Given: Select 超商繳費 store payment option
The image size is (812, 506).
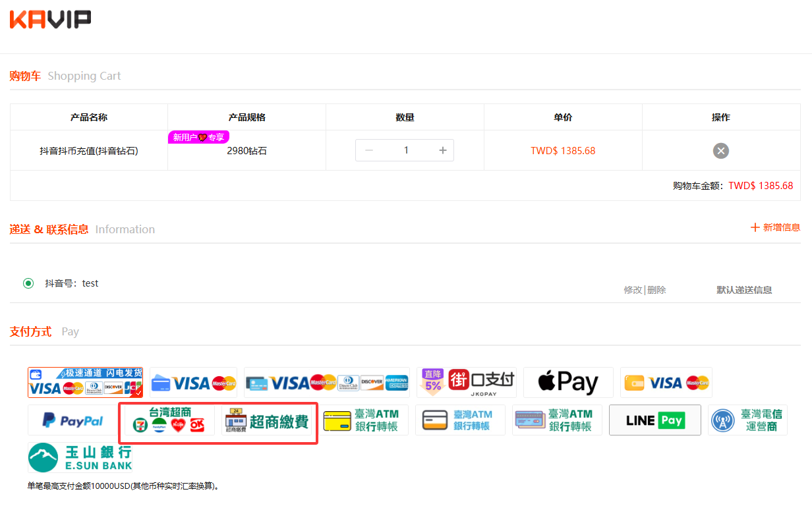Looking at the screenshot, I should click(x=267, y=420).
